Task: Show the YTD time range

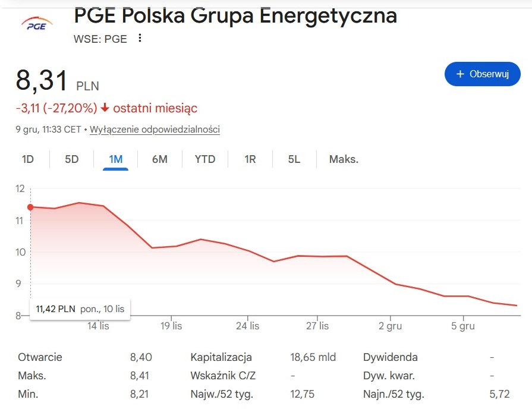Action: pos(205,159)
